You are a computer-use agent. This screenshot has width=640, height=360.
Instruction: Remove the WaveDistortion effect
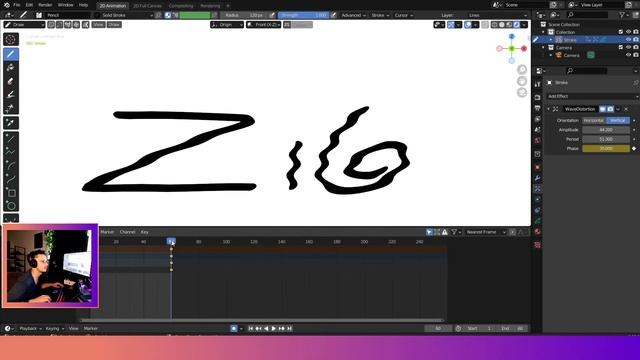[x=626, y=109]
